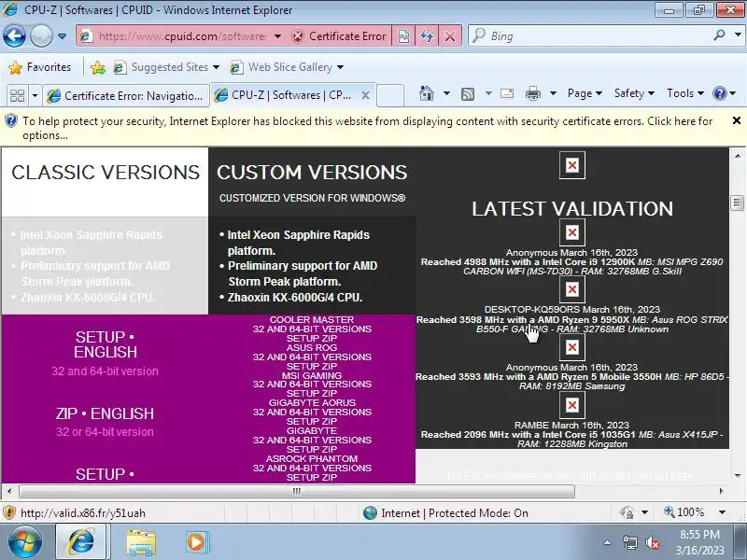Click broken image above LATEST VALIDATION heading
This screenshot has height=560, width=747.
point(572,165)
